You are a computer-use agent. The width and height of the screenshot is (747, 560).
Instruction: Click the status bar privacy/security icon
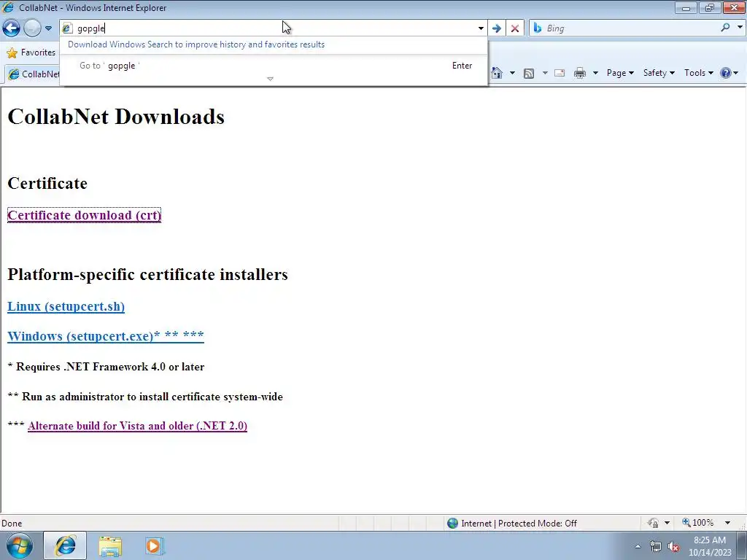coord(653,523)
